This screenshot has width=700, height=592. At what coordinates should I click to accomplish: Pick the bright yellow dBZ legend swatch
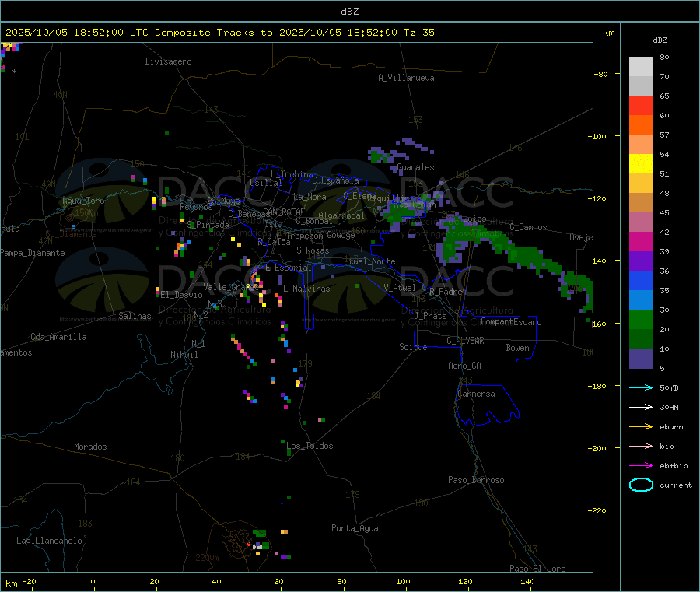[641, 163]
